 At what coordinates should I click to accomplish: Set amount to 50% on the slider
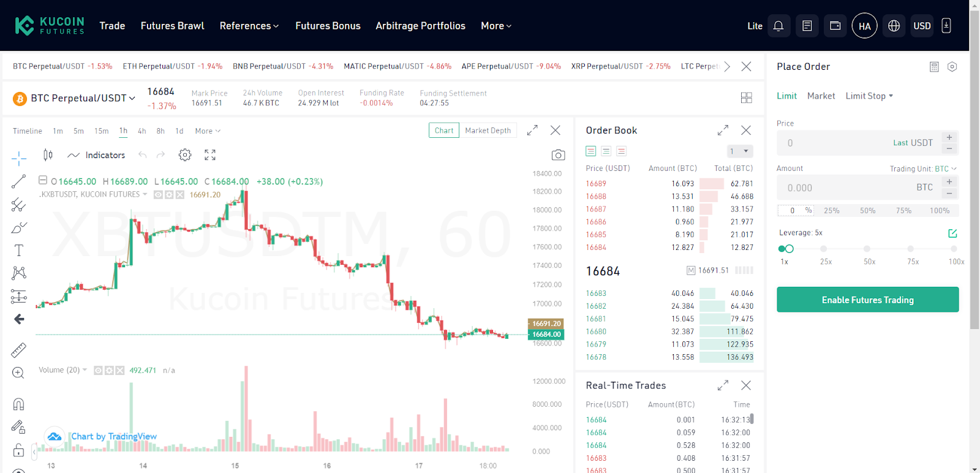867,211
